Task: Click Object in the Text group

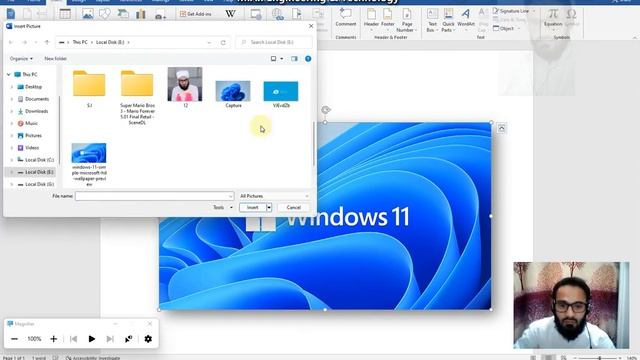Action: click(506, 29)
